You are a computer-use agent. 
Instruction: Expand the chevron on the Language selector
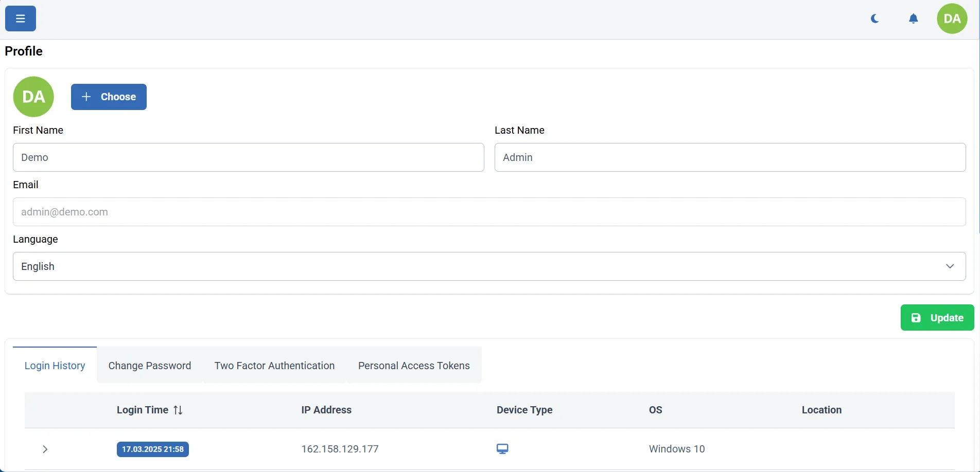(x=950, y=266)
